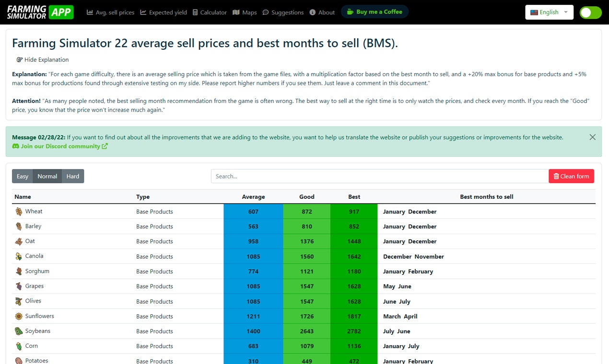
Task: Click the Wheat crop icon
Action: click(19, 212)
